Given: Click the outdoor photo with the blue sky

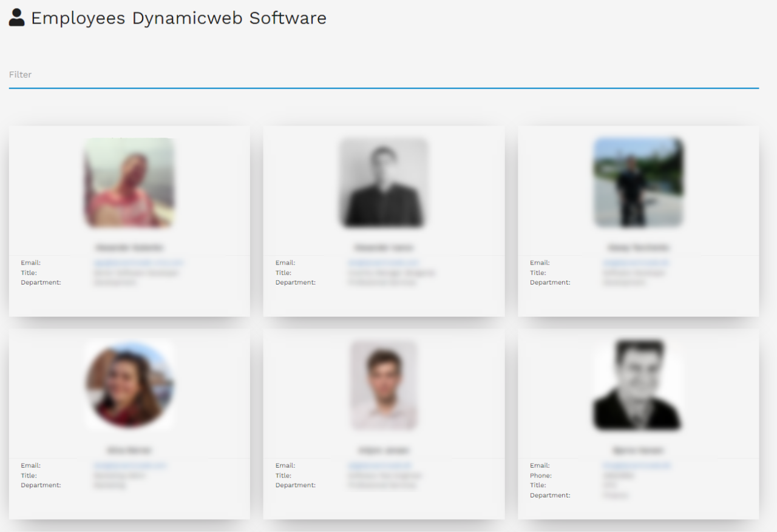Looking at the screenshot, I should pyautogui.click(x=638, y=183).
